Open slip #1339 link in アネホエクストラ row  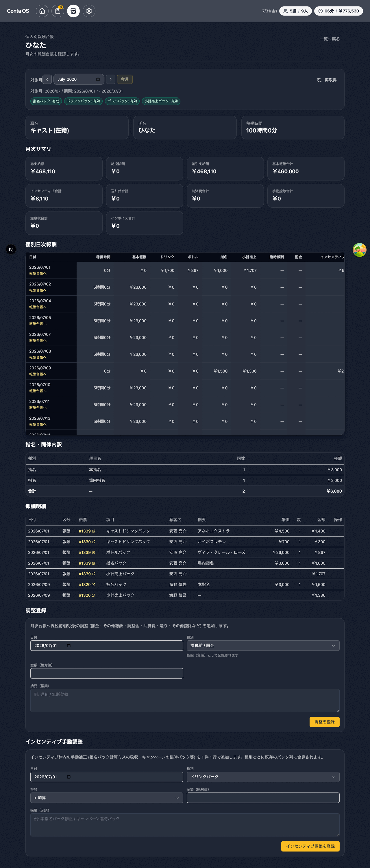pyautogui.click(x=87, y=531)
